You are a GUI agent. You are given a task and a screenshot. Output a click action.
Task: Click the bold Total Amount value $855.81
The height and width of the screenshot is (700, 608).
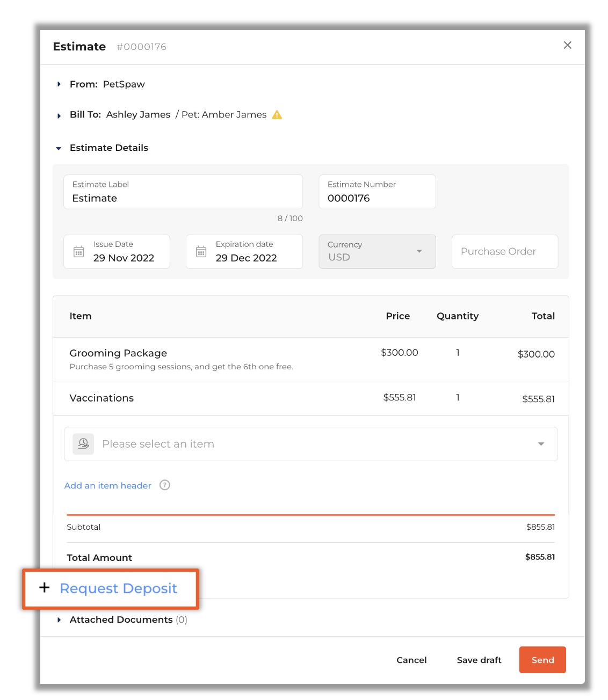pos(540,557)
